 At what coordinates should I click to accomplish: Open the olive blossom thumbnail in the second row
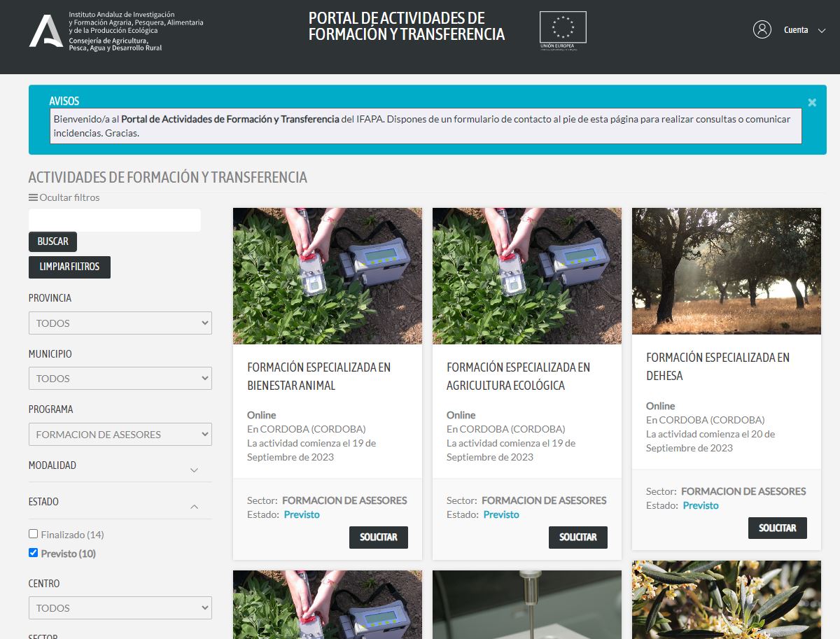click(x=727, y=600)
